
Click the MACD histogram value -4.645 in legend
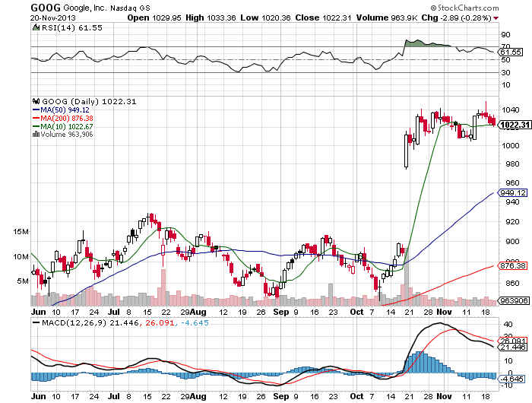195,322
